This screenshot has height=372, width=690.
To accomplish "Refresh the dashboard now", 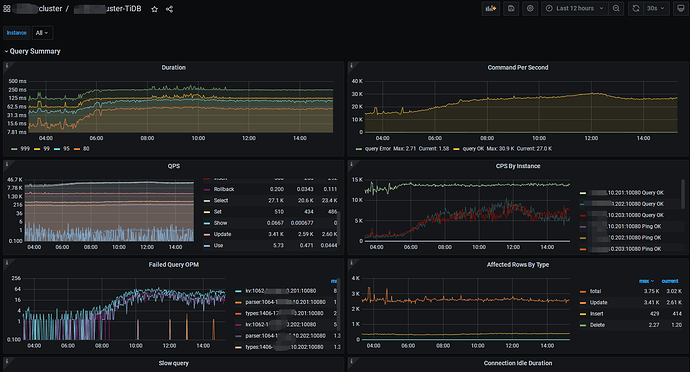I will coord(636,8).
